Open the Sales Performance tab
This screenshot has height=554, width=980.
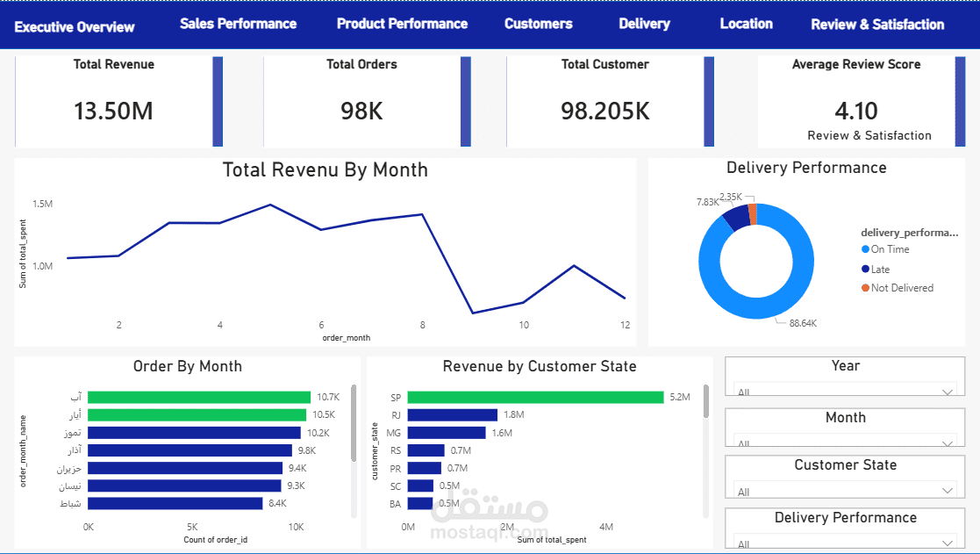coord(238,24)
